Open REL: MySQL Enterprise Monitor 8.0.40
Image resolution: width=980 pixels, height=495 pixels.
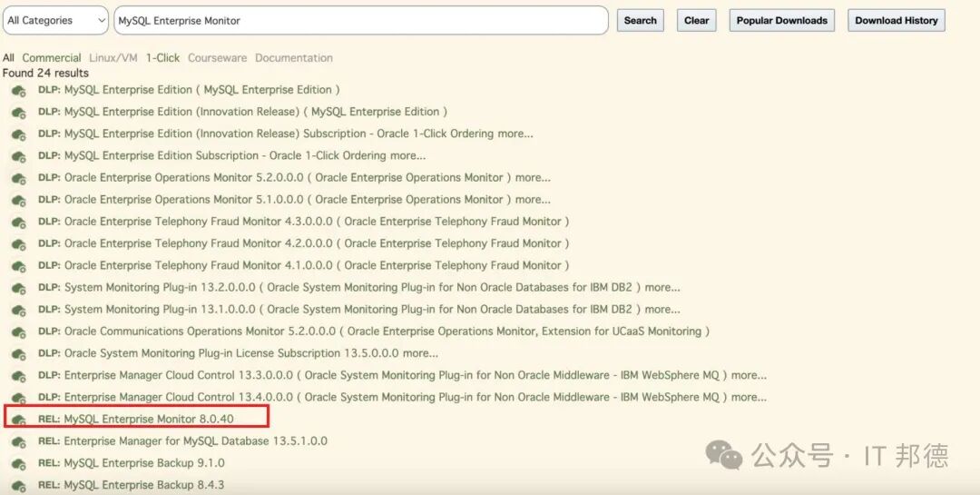[136, 419]
